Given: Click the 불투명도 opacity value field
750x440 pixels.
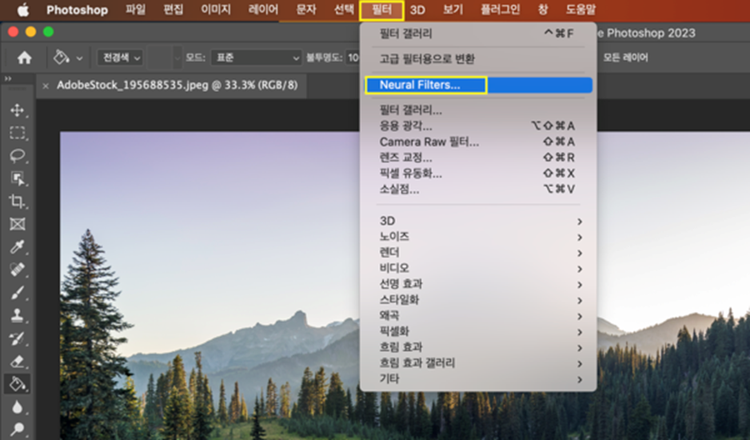Looking at the screenshot, I should 353,58.
